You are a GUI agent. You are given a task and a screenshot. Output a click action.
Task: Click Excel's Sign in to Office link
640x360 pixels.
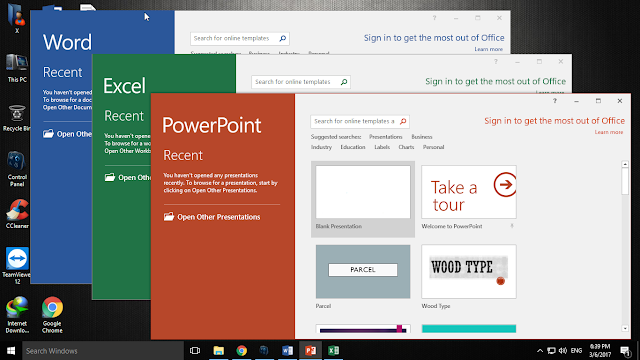pos(496,81)
